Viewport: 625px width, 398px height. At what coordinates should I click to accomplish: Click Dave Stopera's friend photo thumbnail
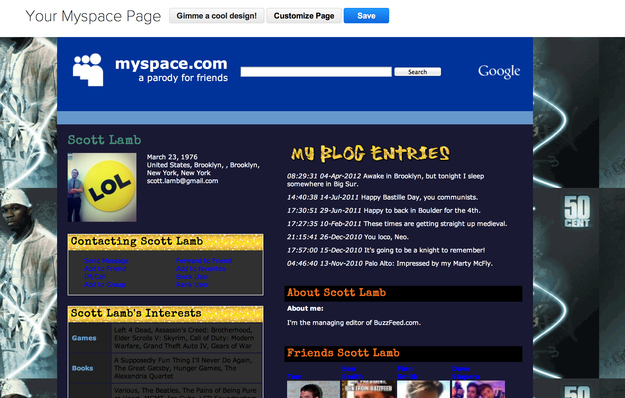point(478,389)
